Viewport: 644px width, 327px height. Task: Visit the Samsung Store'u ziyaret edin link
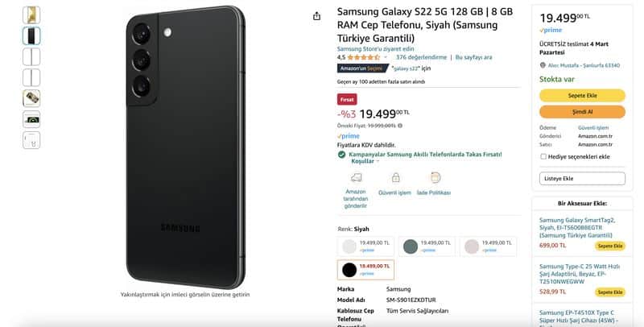[375, 49]
